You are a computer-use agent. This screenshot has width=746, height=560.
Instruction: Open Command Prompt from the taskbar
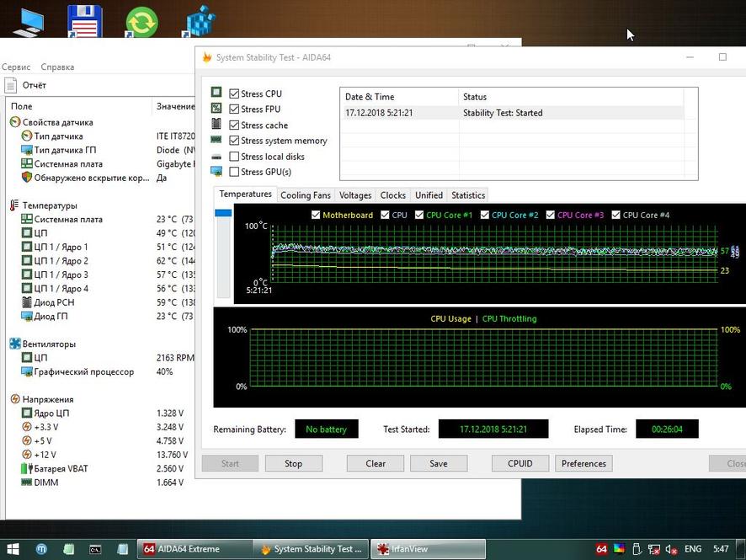95,549
